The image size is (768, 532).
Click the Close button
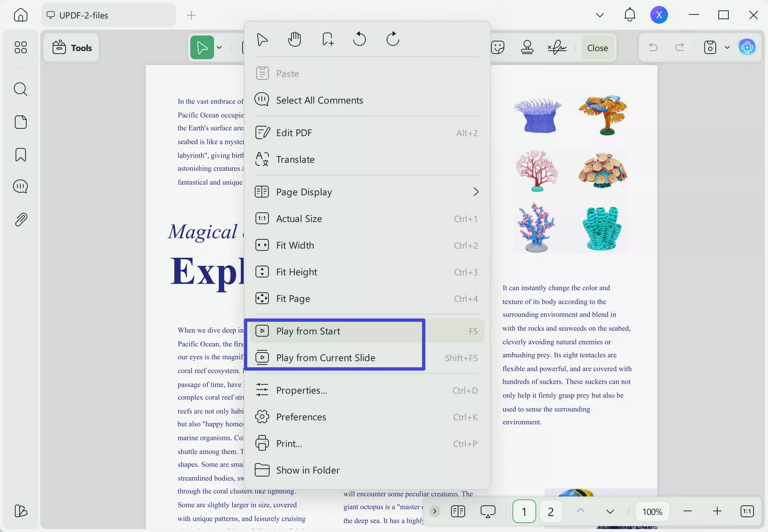pyautogui.click(x=597, y=48)
